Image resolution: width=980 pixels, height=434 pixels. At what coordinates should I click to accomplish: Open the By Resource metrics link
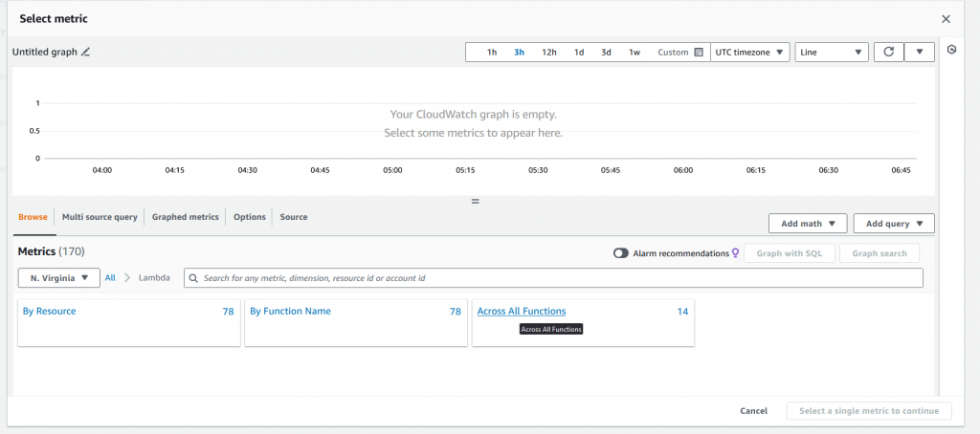50,311
